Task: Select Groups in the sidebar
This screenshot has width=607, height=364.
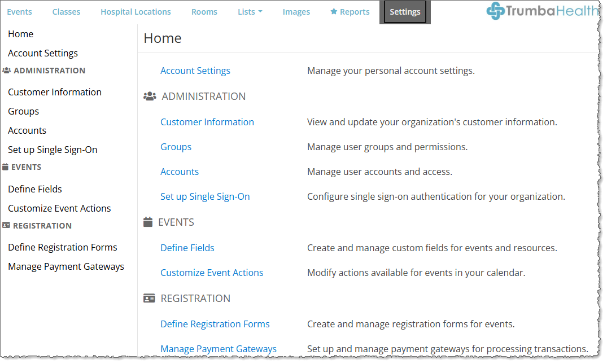Action: (x=23, y=111)
